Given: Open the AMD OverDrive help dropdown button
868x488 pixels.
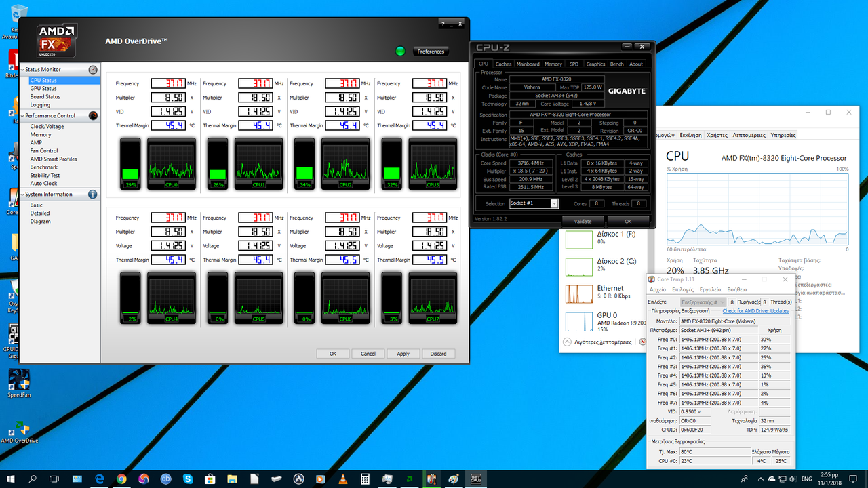Looking at the screenshot, I should (x=443, y=23).
